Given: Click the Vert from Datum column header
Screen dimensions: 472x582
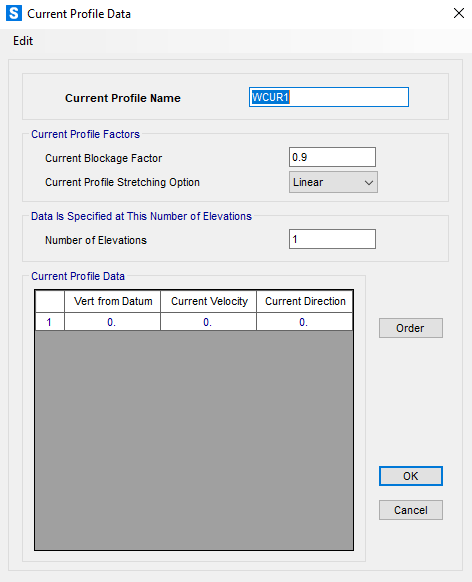Looking at the screenshot, I should click(x=112, y=301).
